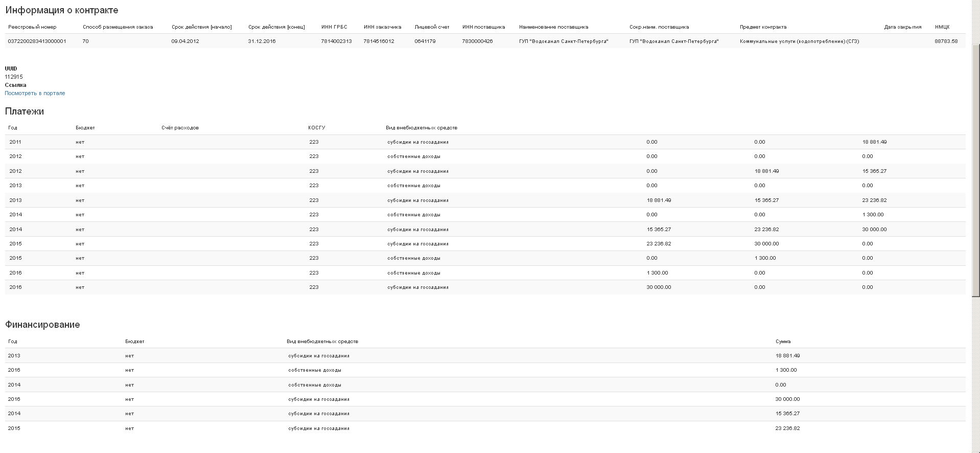This screenshot has height=453, width=980.
Task: Click year 2015 in the Финансирование table
Action: 14,428
